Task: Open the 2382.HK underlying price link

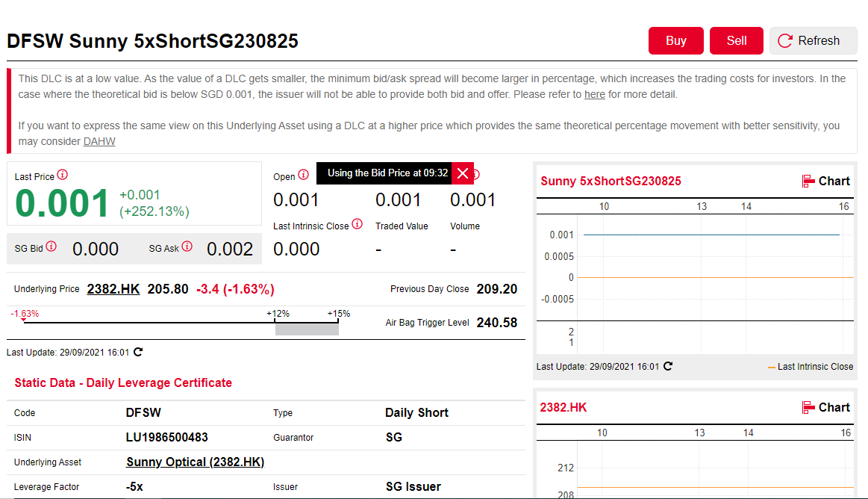Action: 113,289
